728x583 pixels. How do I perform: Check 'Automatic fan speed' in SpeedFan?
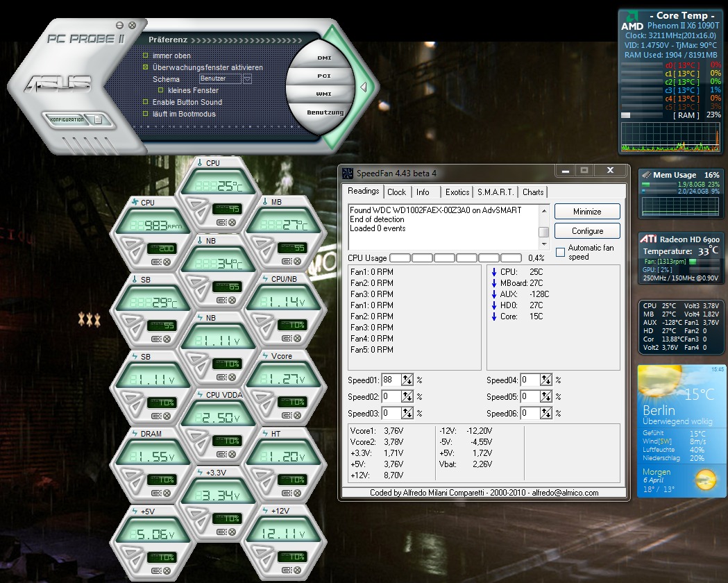560,252
